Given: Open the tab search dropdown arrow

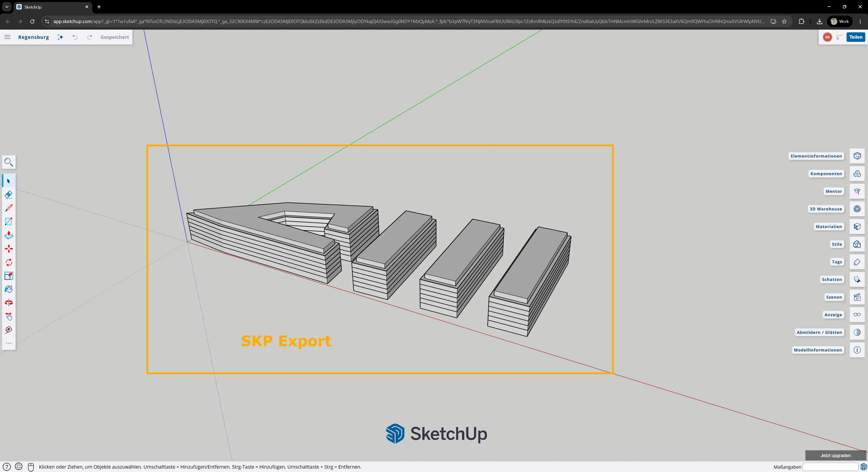Looking at the screenshot, I should pos(7,7).
